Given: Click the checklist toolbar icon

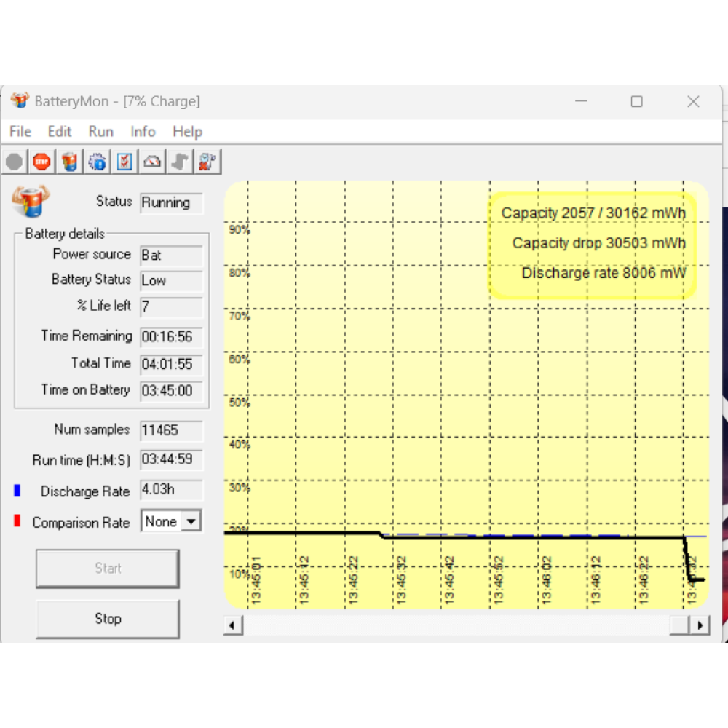Looking at the screenshot, I should pyautogui.click(x=124, y=162).
